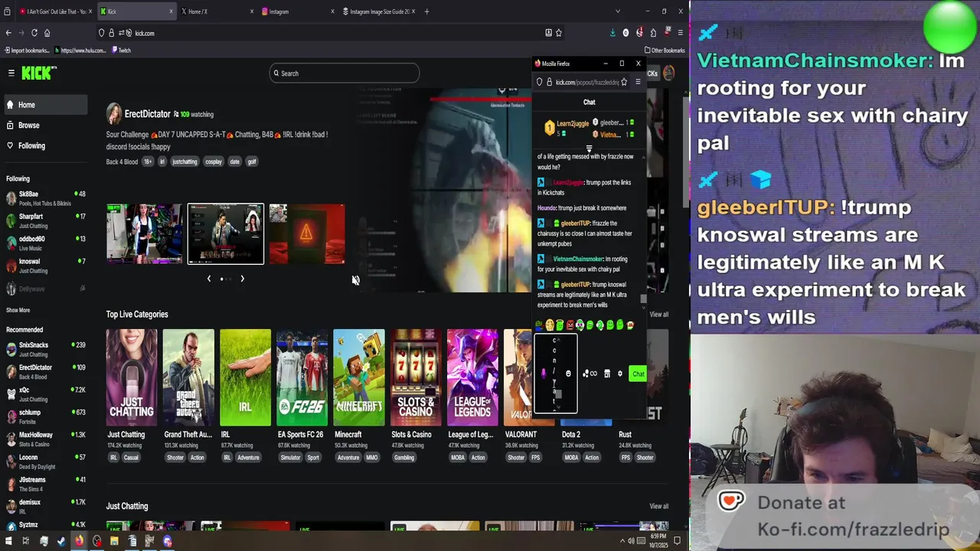Screen dimensions: 980x551
Task: Open recommended channel schlump
Action: (46, 417)
